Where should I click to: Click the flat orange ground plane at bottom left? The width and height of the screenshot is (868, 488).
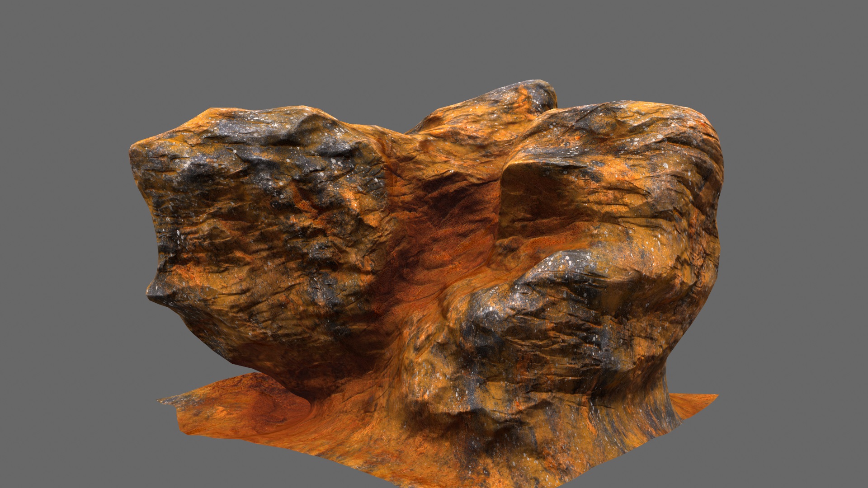tap(235, 407)
